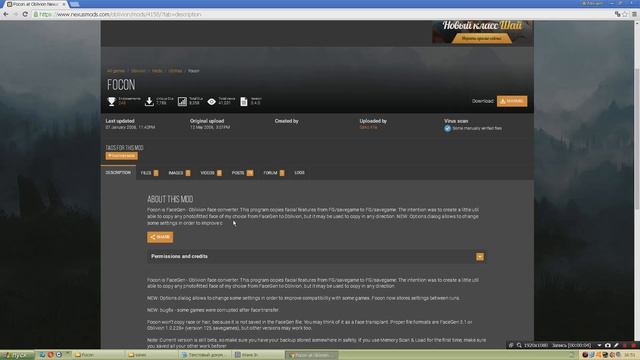The height and width of the screenshot is (360, 640).
Task: Click the virus scan verified checkmark icon
Action: [x=447, y=128]
